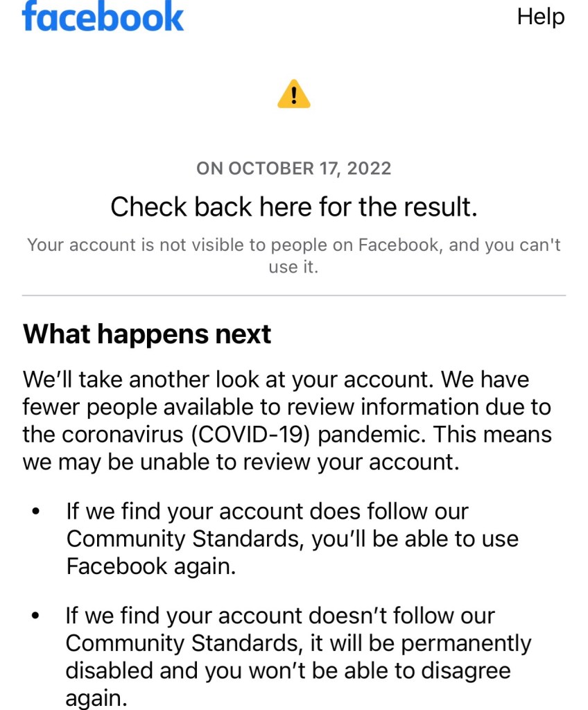Viewport: 588px width, 710px height.
Task: Tap the yellow warning triangle icon
Action: pos(294,94)
